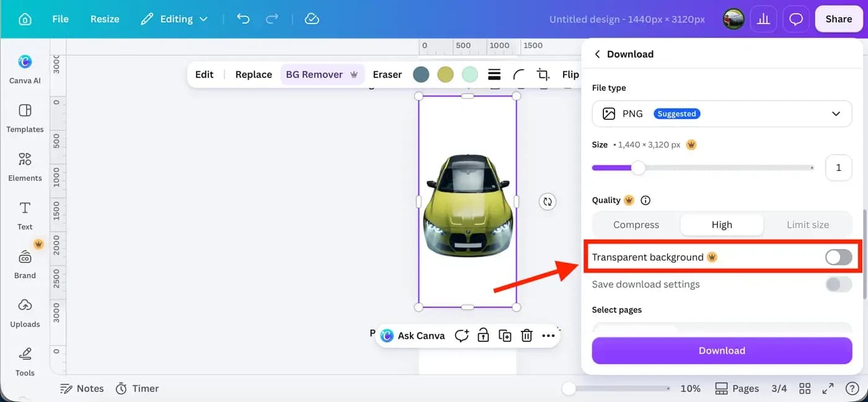
Task: Open the corner rounding option
Action: pos(519,74)
